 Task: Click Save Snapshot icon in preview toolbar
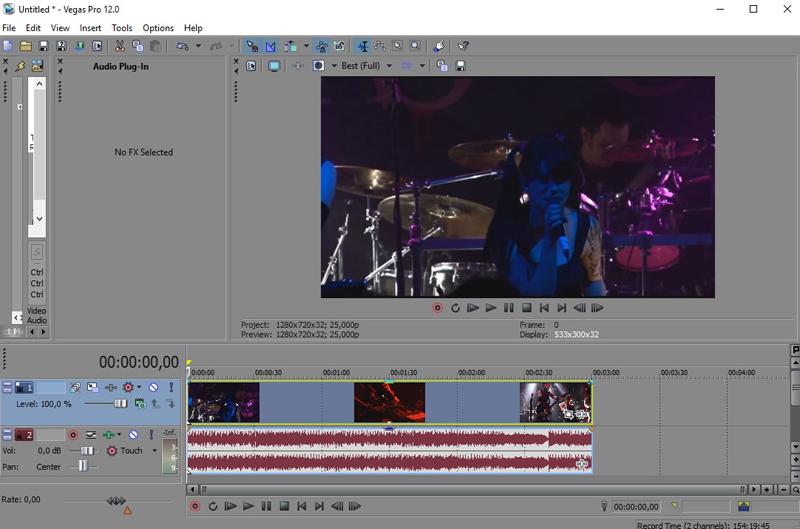461,66
